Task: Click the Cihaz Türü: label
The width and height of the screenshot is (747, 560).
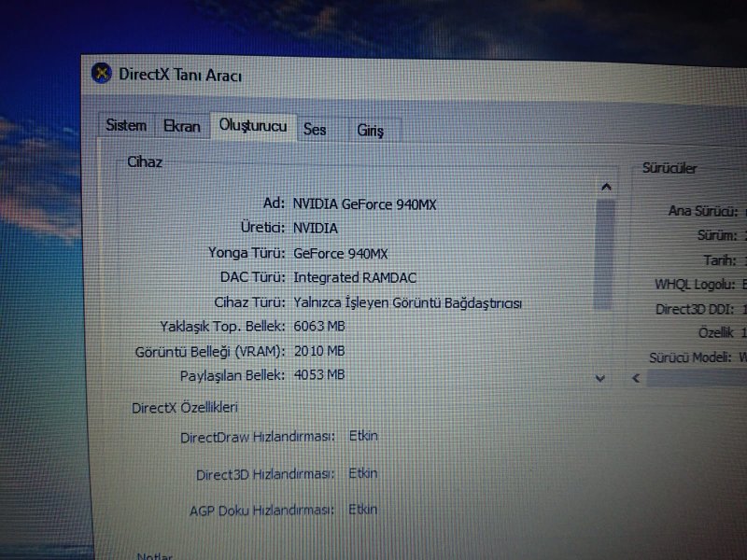Action: point(249,301)
